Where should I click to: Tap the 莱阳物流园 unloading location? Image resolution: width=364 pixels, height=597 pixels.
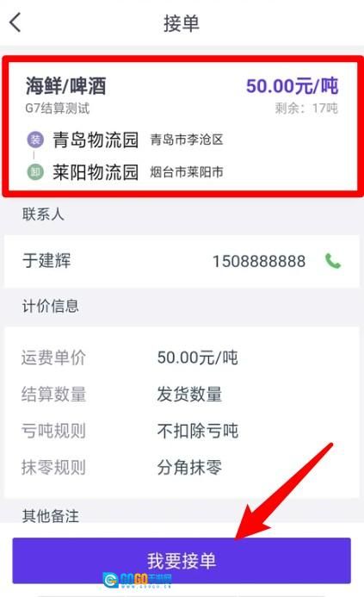coord(96,172)
